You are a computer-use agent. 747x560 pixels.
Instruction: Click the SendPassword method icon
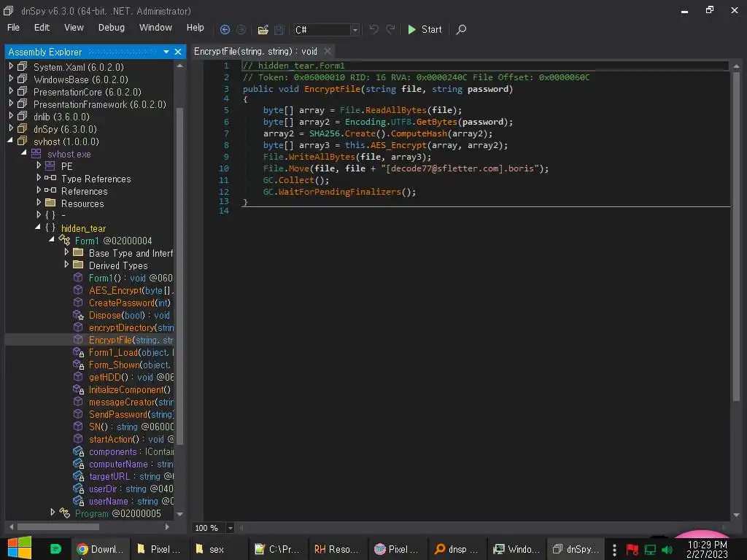click(x=78, y=414)
